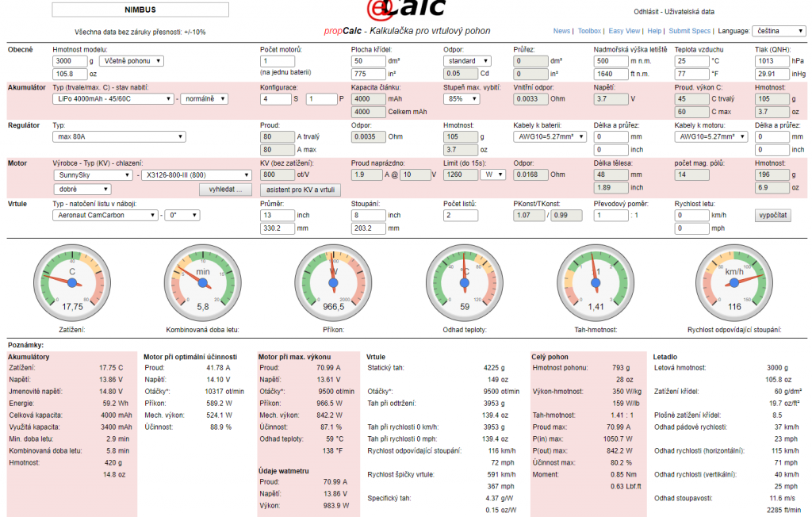Viewport: 812px width, 517px height.
Task: Click the model weight field showing 3000
Action: (71, 61)
